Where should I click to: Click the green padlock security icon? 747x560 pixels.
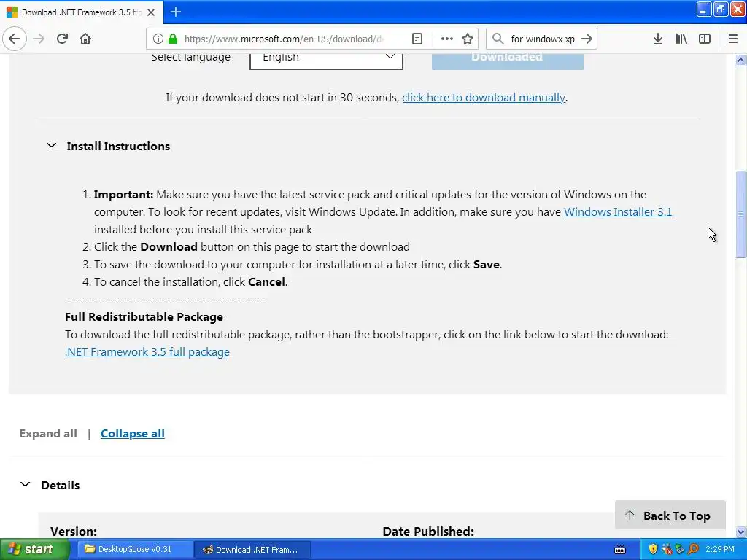pyautogui.click(x=173, y=39)
